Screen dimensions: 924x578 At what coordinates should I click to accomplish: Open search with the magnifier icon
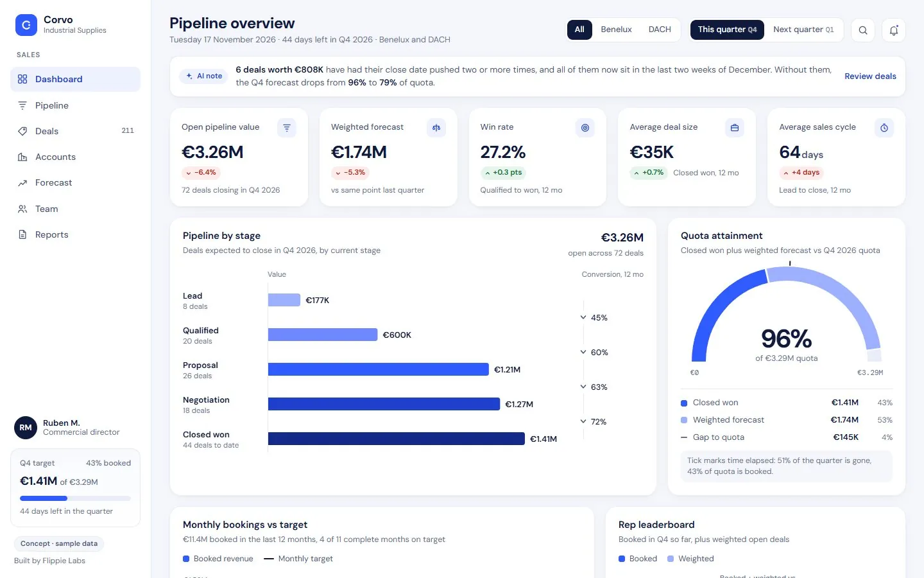(x=863, y=30)
